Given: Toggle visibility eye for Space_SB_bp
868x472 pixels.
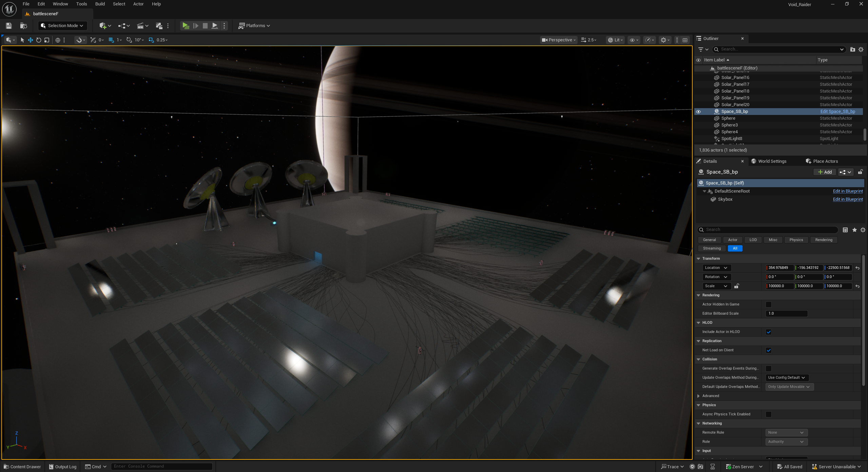Looking at the screenshot, I should click(698, 112).
